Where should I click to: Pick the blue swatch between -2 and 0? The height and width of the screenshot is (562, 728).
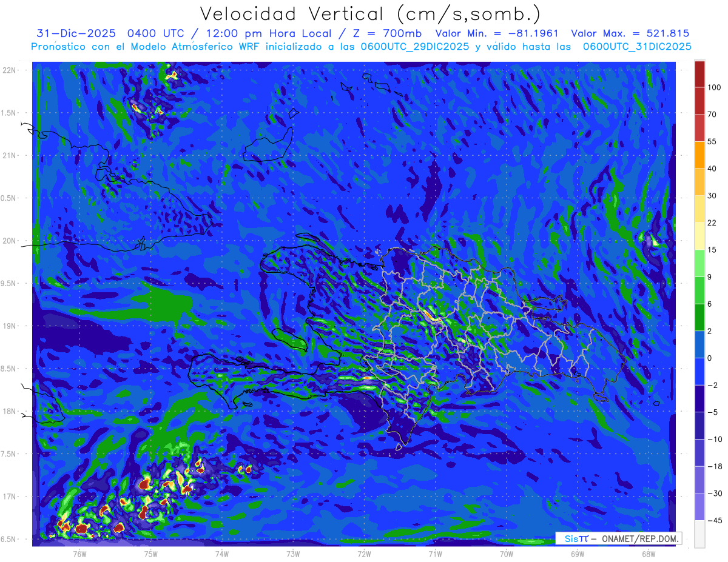699,371
